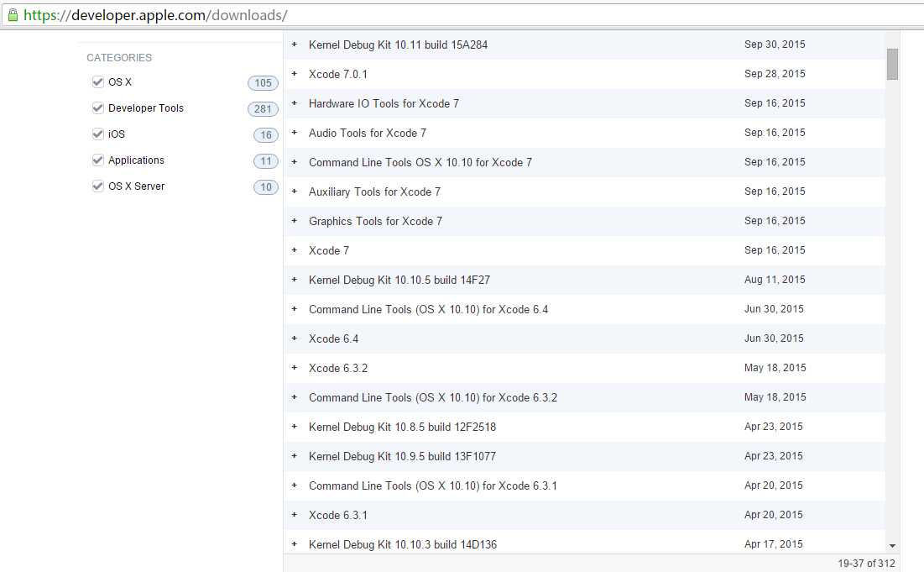Click the 10 count badge for OS X Server

(x=266, y=187)
